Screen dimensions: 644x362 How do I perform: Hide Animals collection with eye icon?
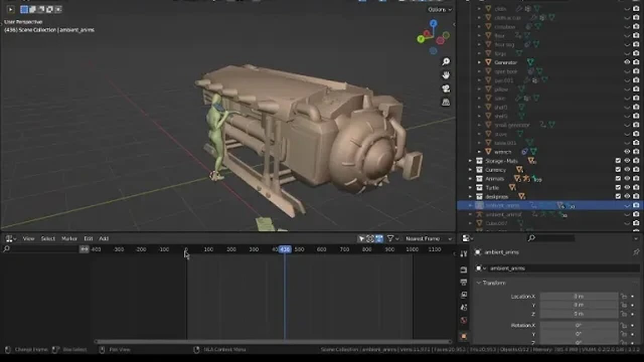point(627,178)
